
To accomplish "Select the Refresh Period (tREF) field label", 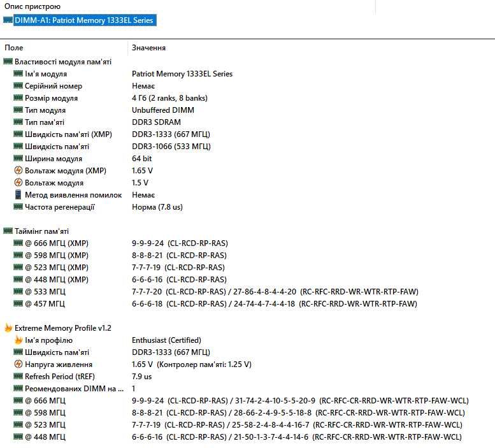I will pos(60,377).
